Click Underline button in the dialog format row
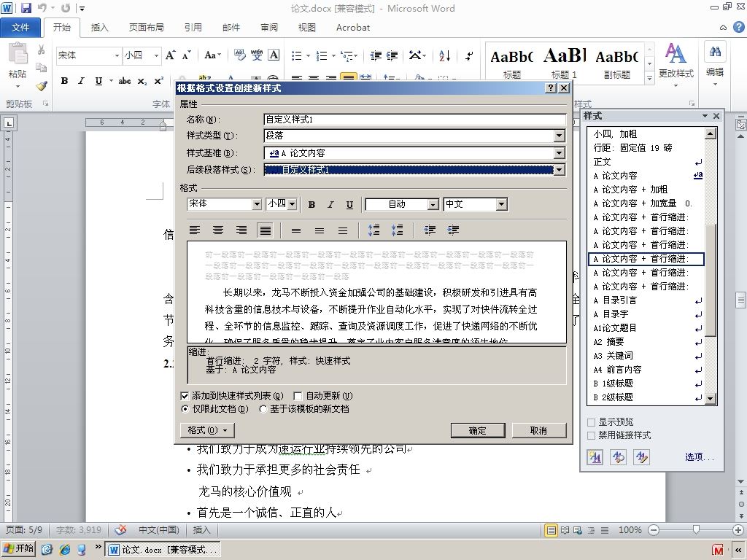Screen dimensions: 747x560 coord(349,204)
